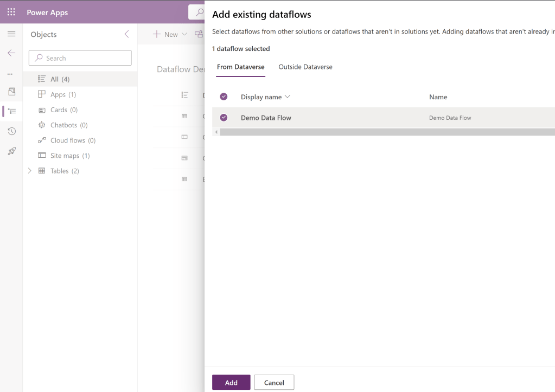Click the Cancel button

[274, 382]
